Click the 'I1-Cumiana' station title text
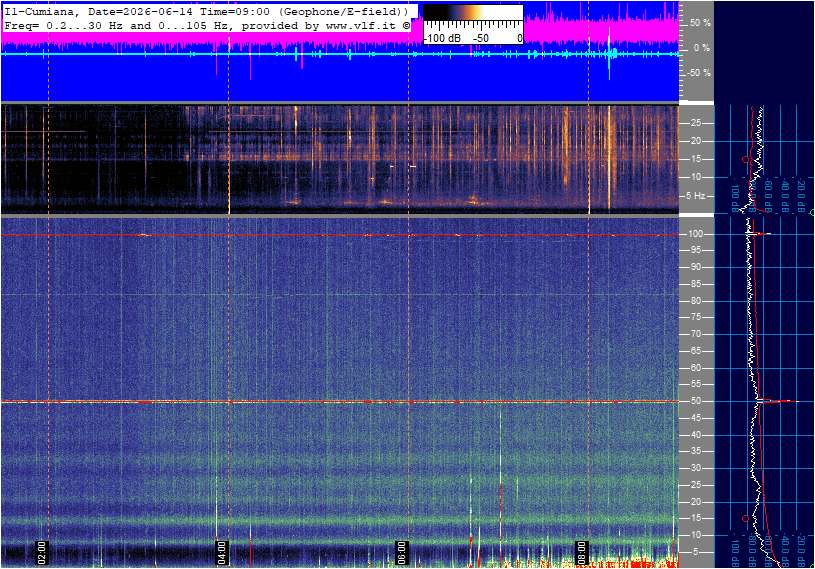The width and height of the screenshot is (815, 569). 39,11
